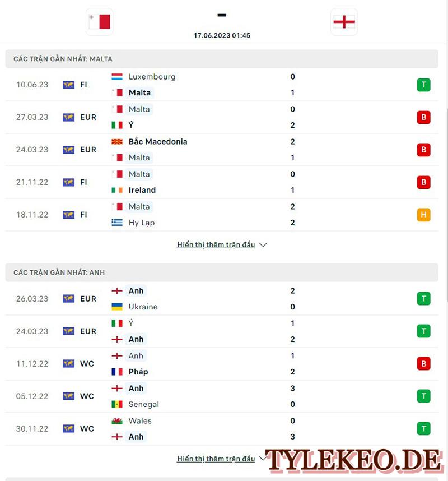
Task: Click green T badge for Luxembourg vs Malta
Action: tap(423, 85)
